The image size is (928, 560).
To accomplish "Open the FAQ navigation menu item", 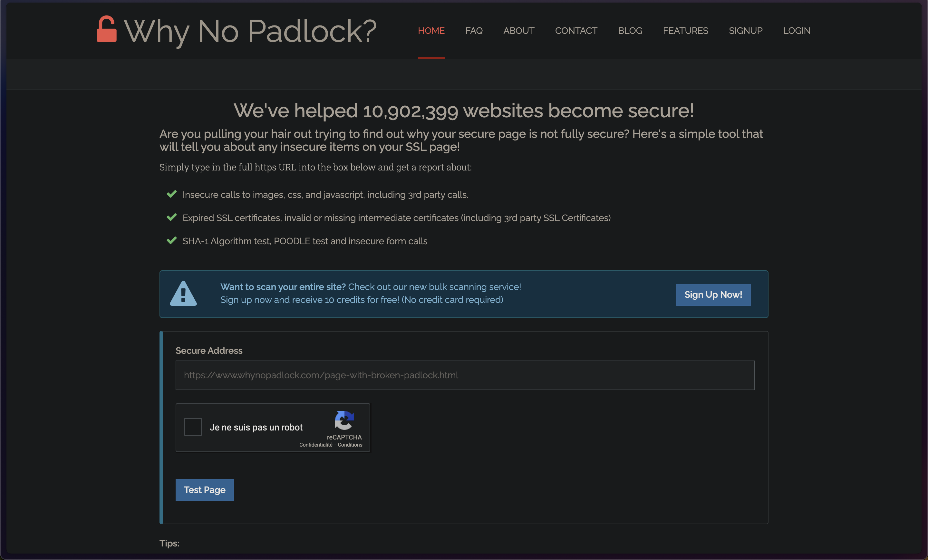I will [474, 31].
